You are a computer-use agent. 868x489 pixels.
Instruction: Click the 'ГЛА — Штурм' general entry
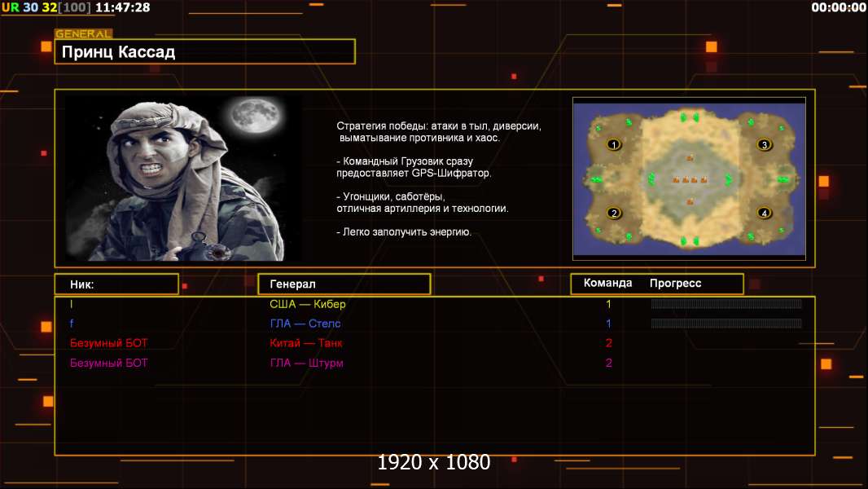coord(306,363)
